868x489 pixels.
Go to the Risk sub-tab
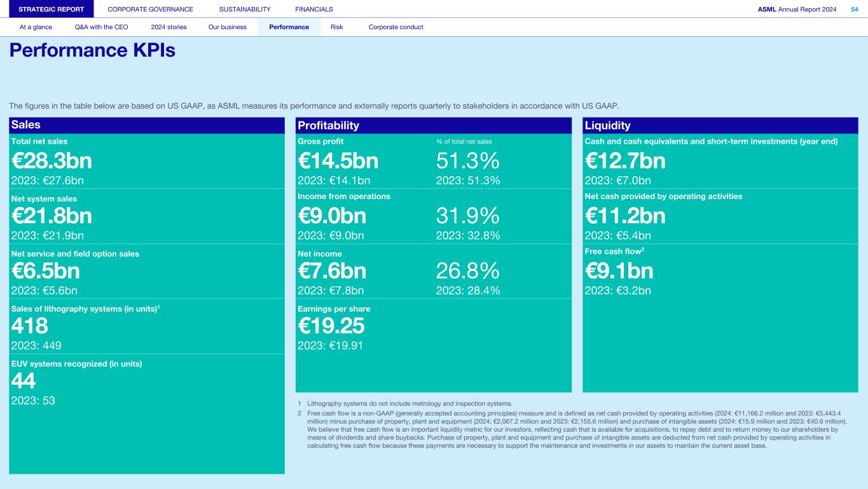point(337,27)
